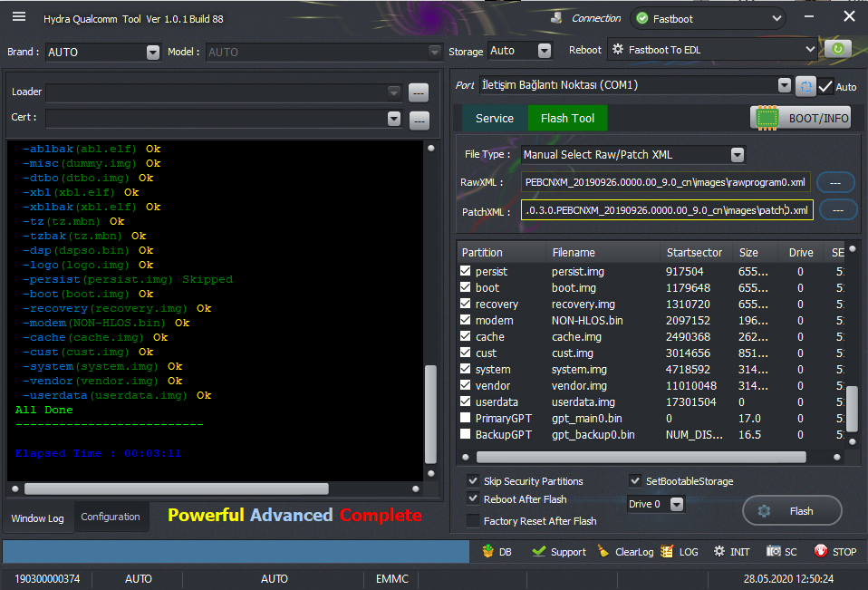Open the Model dropdown
868x590 pixels.
[x=435, y=52]
